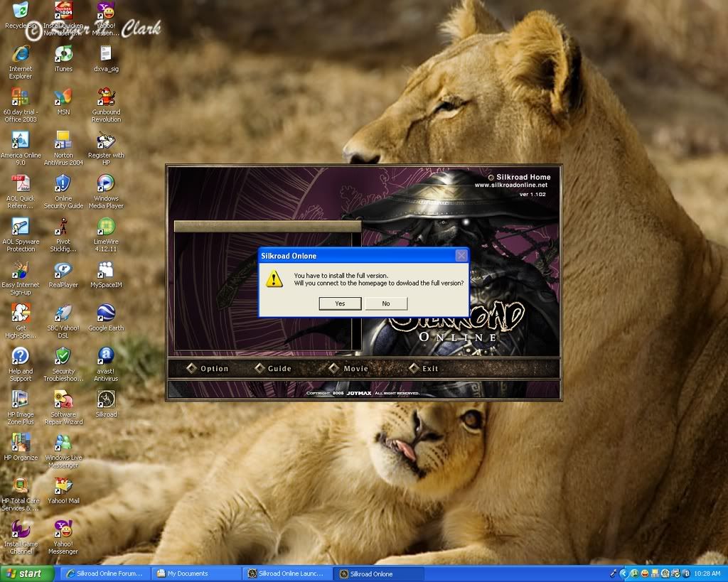Select the Easy Internet Sign-up icon
This screenshot has height=582, width=728.
tap(21, 278)
